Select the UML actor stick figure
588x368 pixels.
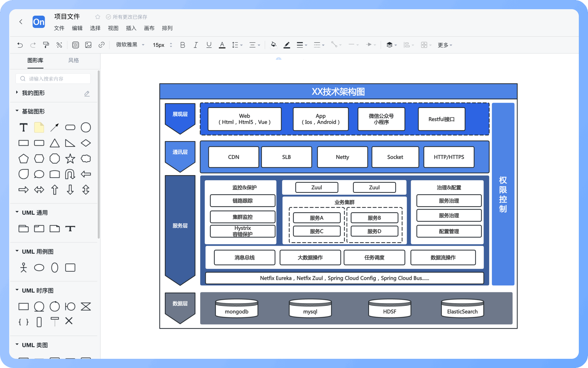pyautogui.click(x=24, y=267)
